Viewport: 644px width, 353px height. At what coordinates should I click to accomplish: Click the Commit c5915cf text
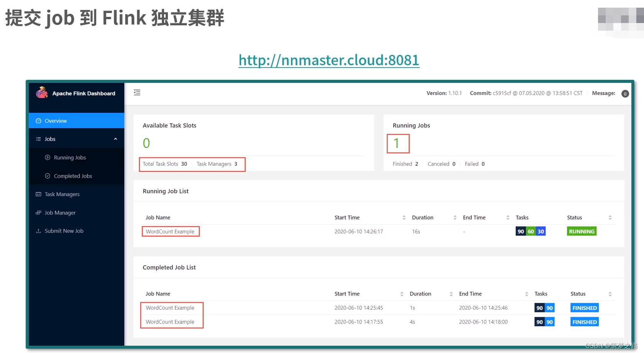[x=526, y=93]
